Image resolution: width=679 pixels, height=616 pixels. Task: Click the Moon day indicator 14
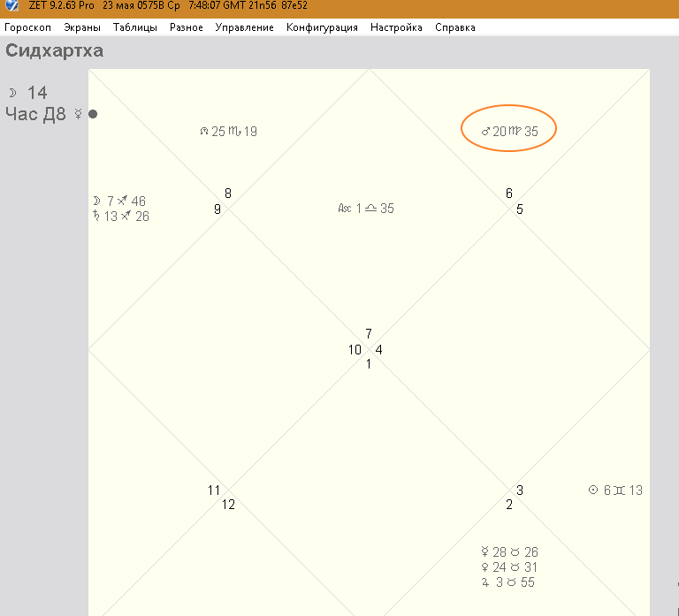(x=37, y=93)
